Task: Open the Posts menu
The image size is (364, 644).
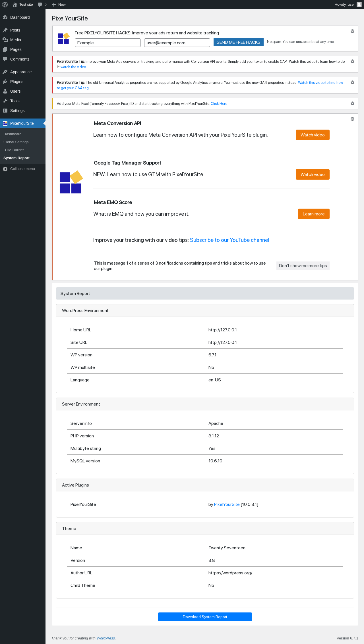Action: coord(23,30)
